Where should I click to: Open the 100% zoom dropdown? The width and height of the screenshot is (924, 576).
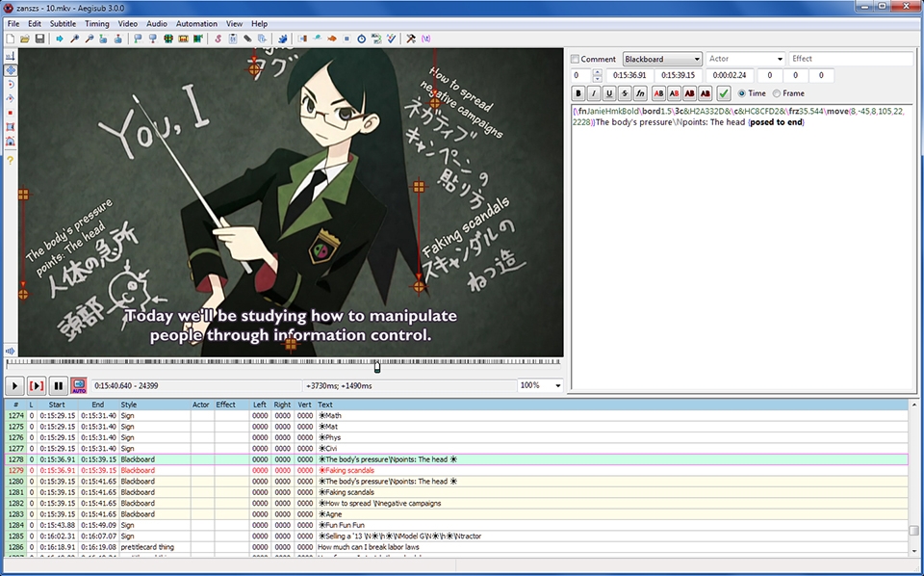point(540,385)
